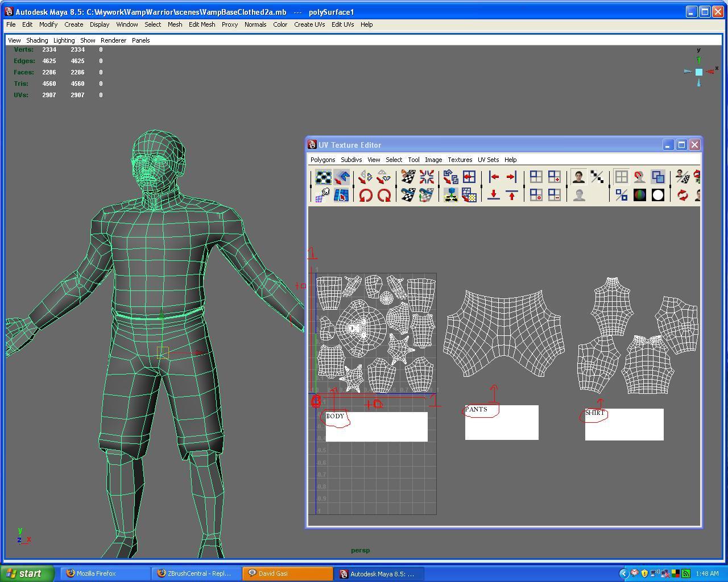This screenshot has height=582, width=728.
Task: Select the UV Smudge tool icon
Action: tap(324, 196)
